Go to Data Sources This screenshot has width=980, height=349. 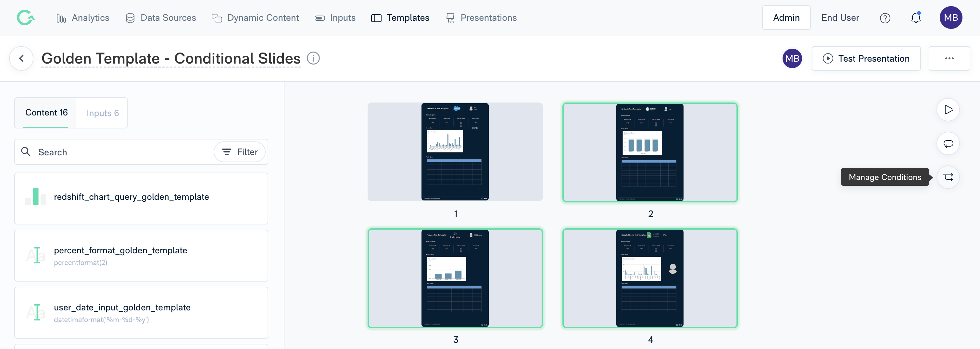coord(160,18)
